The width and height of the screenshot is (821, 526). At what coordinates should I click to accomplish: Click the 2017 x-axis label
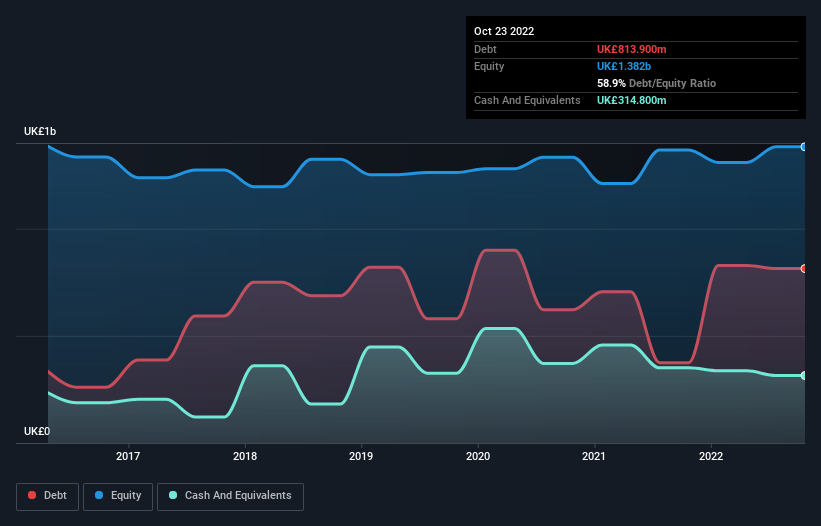click(128, 456)
